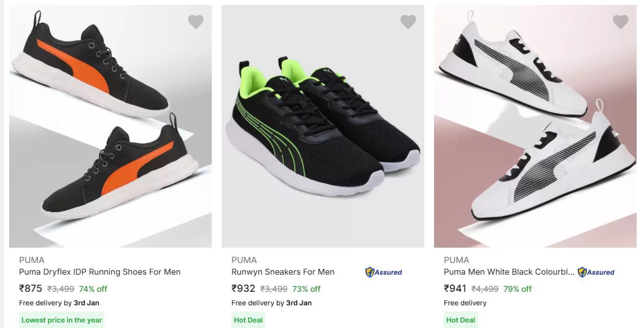Open Puma Men White Black Colourblock title
This screenshot has height=328, width=644.
[509, 272]
